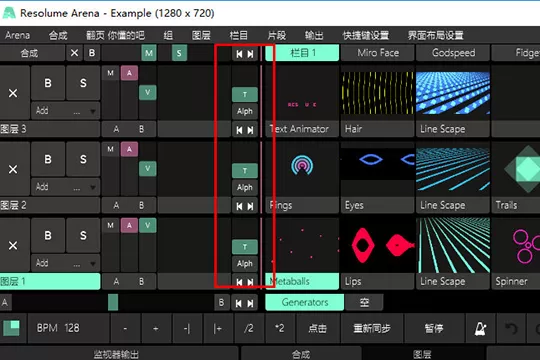Click next arrow beside crossfader B

250,303
